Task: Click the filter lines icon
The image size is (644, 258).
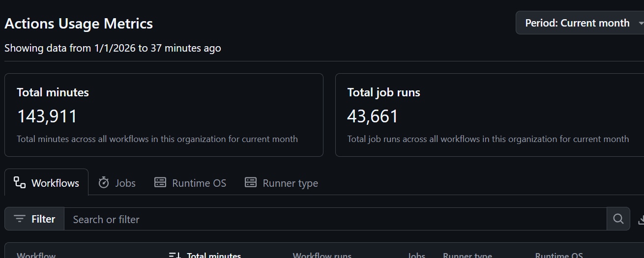Action: coord(20,219)
